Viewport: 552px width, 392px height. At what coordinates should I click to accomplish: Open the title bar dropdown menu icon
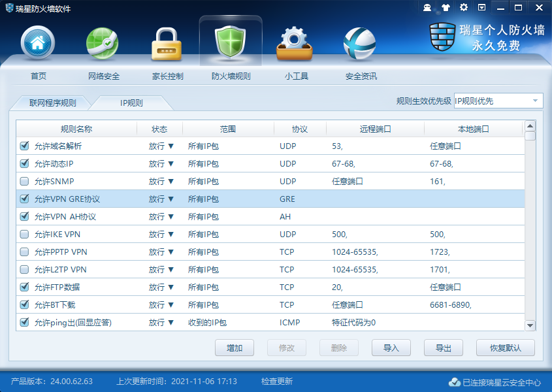pyautogui.click(x=481, y=7)
